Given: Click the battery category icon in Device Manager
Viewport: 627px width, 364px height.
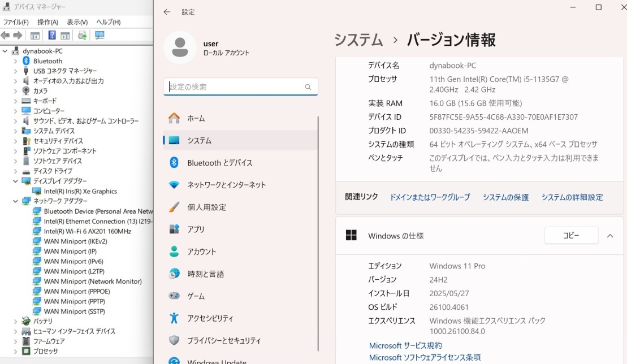Looking at the screenshot, I should tap(26, 321).
